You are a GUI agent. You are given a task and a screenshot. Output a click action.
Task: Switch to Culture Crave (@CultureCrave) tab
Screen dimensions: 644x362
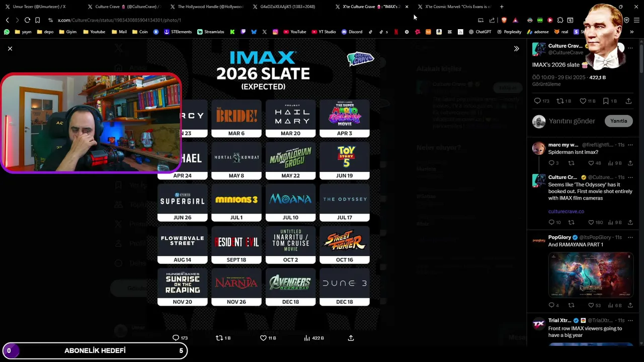click(124, 7)
